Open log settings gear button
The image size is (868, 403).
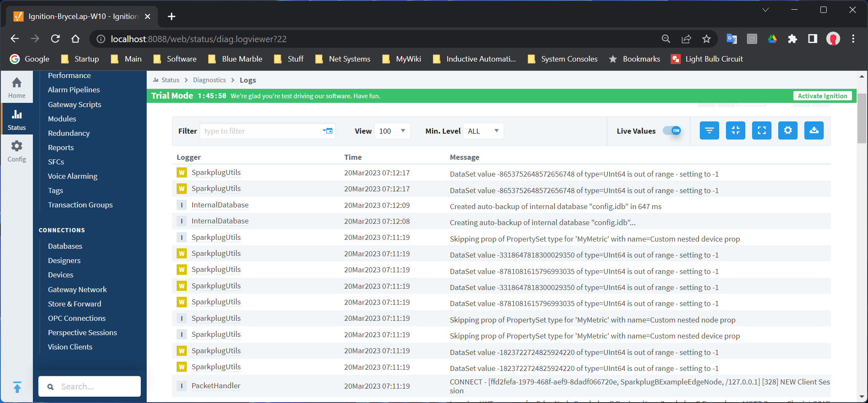[787, 131]
